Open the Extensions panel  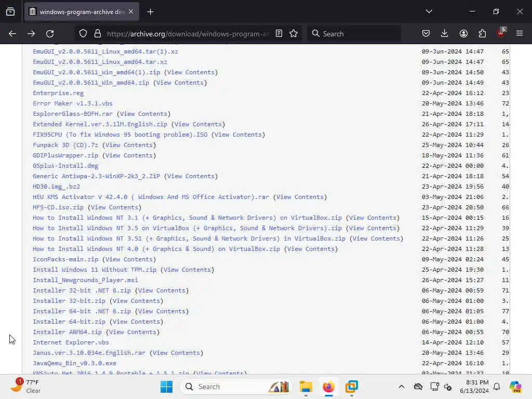[x=482, y=34]
